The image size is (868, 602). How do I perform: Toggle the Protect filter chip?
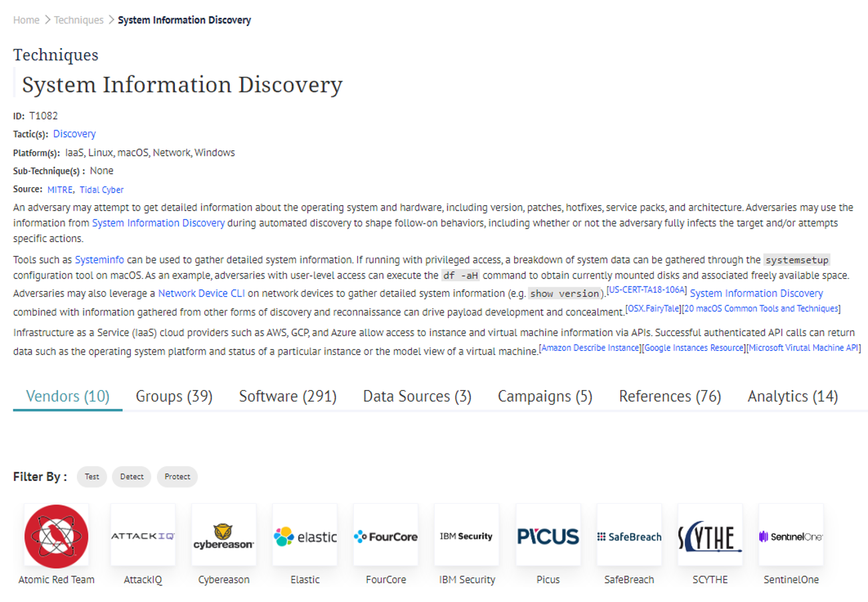(178, 476)
